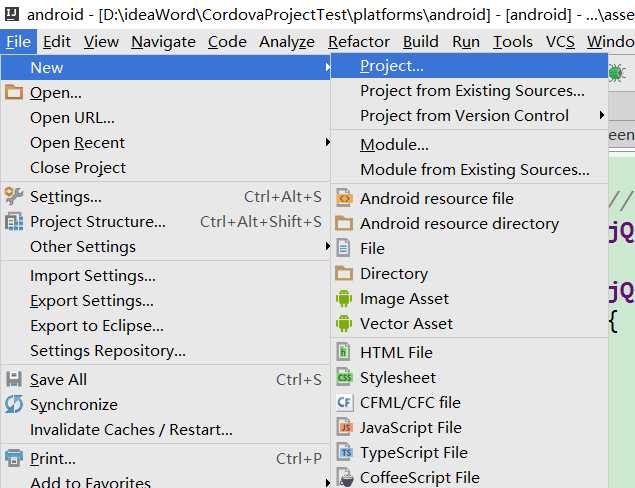The width and height of the screenshot is (635, 488).
Task: Click the IntelliJ IDEA logo in title bar
Action: (x=12, y=14)
